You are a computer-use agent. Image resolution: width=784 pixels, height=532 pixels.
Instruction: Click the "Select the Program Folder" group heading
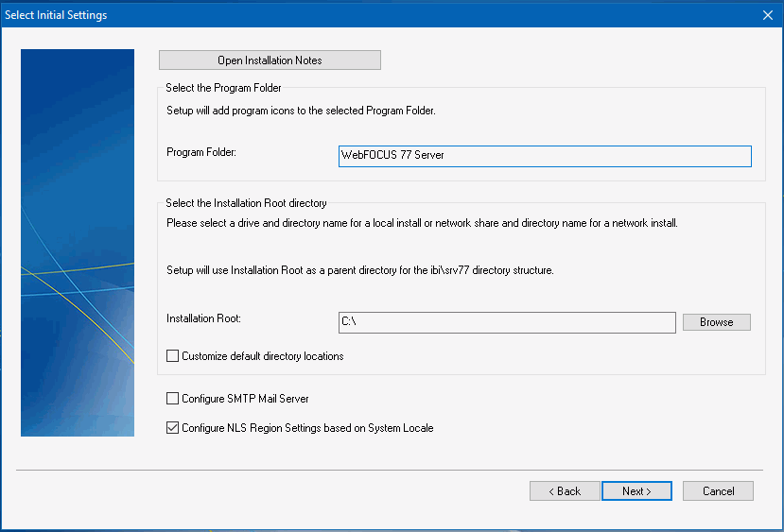coord(223,88)
